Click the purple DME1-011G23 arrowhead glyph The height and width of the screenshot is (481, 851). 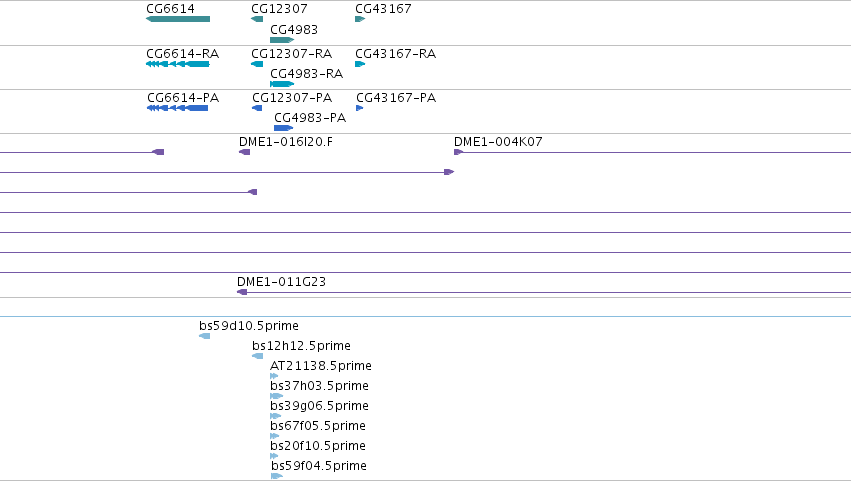click(x=242, y=292)
